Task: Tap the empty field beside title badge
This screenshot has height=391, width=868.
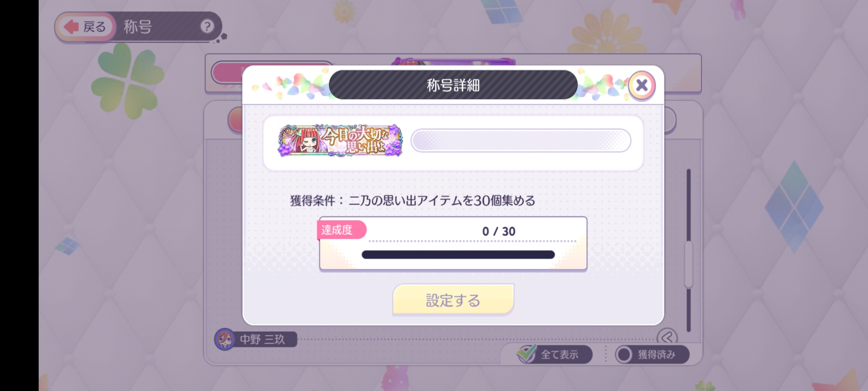Action: [x=521, y=140]
